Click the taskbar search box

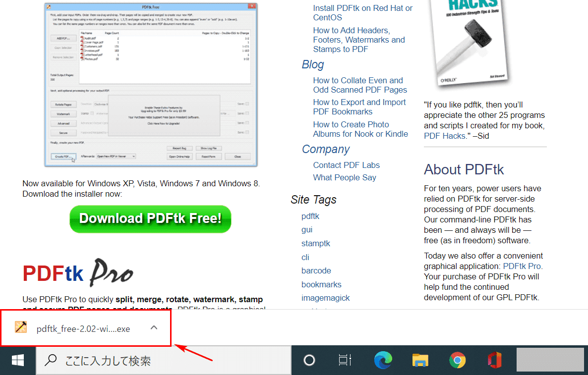[164, 361]
